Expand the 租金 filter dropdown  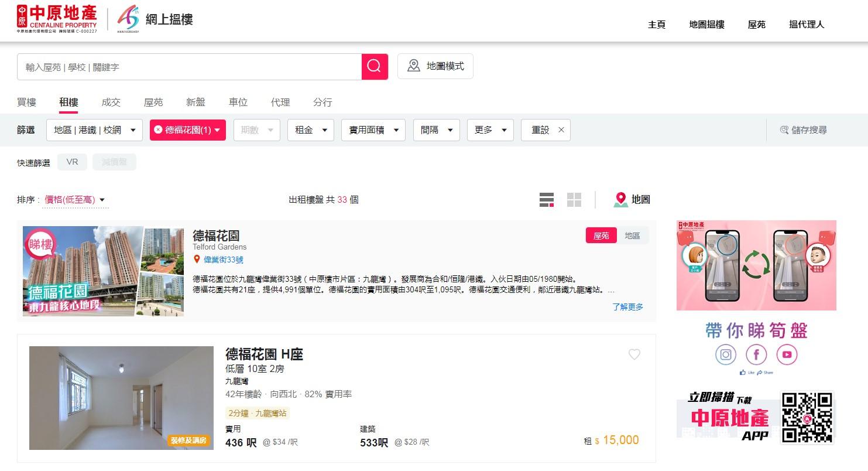(310, 130)
